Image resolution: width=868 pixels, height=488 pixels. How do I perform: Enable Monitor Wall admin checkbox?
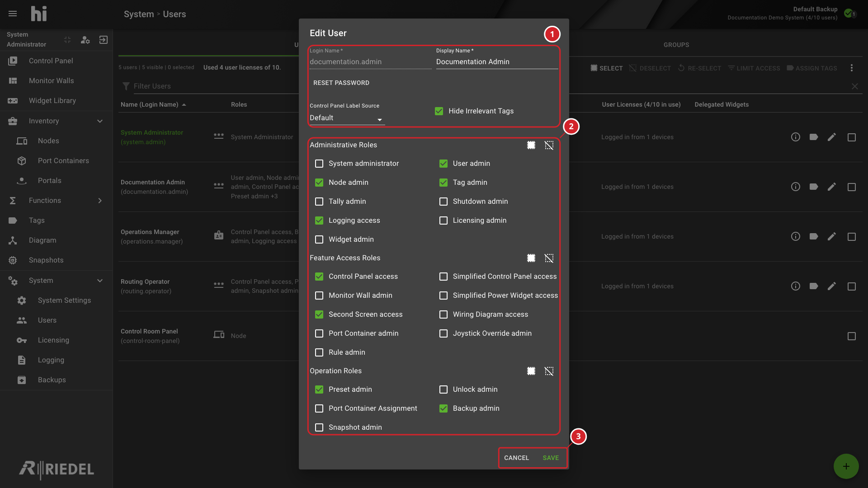click(319, 296)
